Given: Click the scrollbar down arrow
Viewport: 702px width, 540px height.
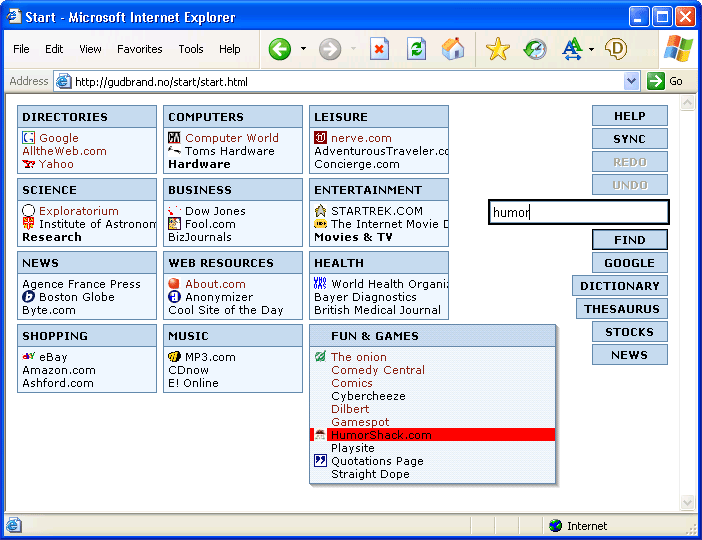Looking at the screenshot, I should (x=687, y=502).
